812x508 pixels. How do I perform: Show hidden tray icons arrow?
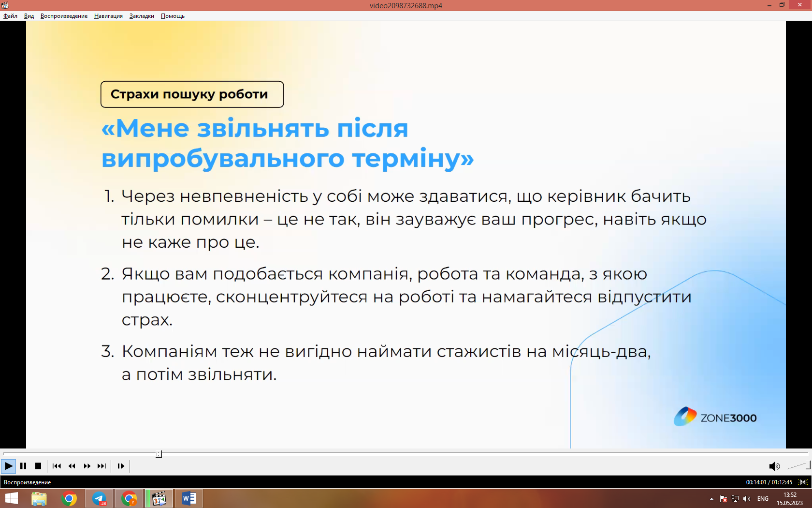[x=711, y=499]
